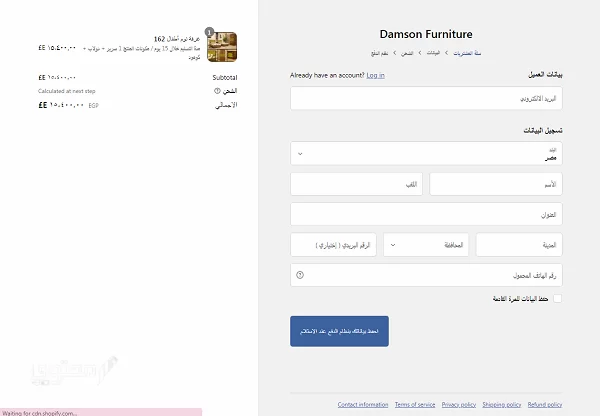Open the country dropdown showing Egypt
Screen dimensions: 600x416
[426, 153]
